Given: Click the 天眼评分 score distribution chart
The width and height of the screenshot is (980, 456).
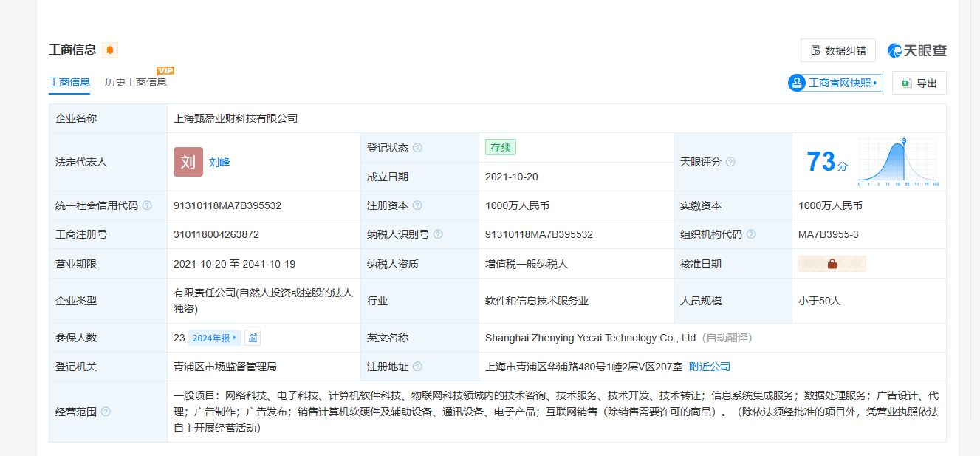Looking at the screenshot, I should coord(897,162).
